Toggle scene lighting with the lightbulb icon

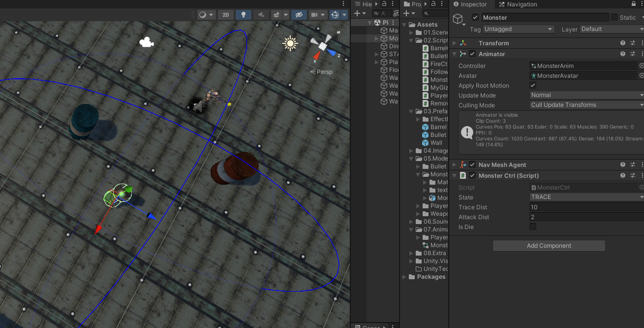click(244, 15)
